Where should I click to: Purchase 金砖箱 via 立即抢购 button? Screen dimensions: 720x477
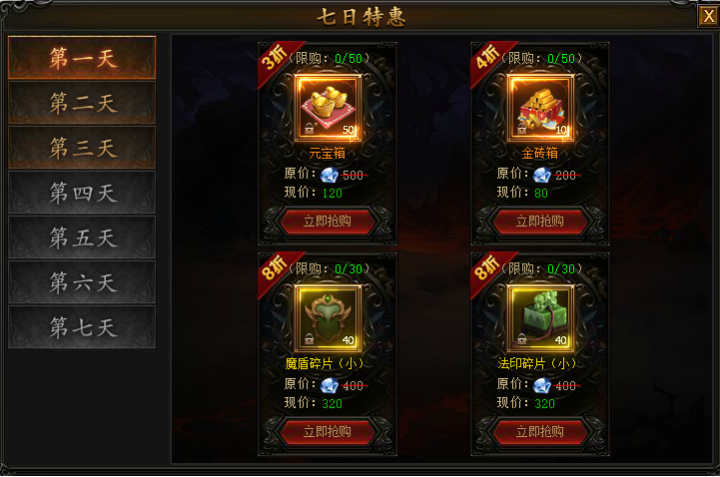(540, 221)
